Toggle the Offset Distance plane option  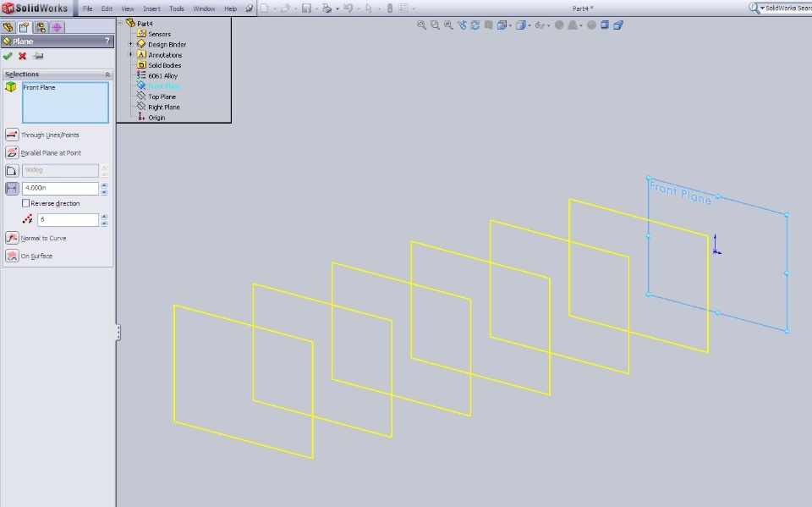(x=11, y=188)
